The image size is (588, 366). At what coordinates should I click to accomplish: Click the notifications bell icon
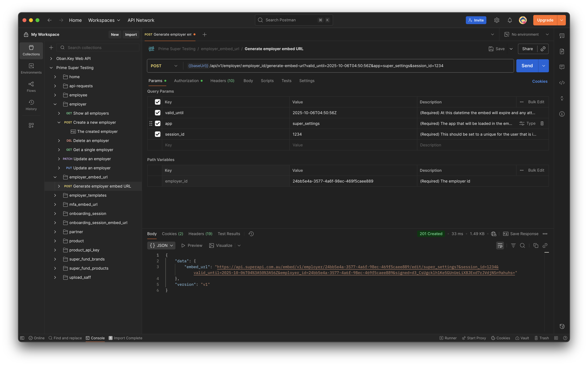click(x=509, y=20)
